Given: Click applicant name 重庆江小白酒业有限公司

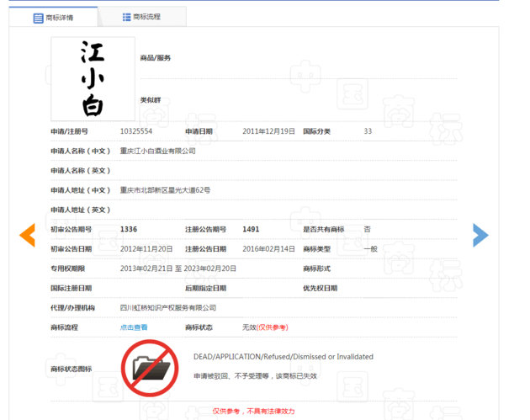Looking at the screenshot, I should coord(157,151).
